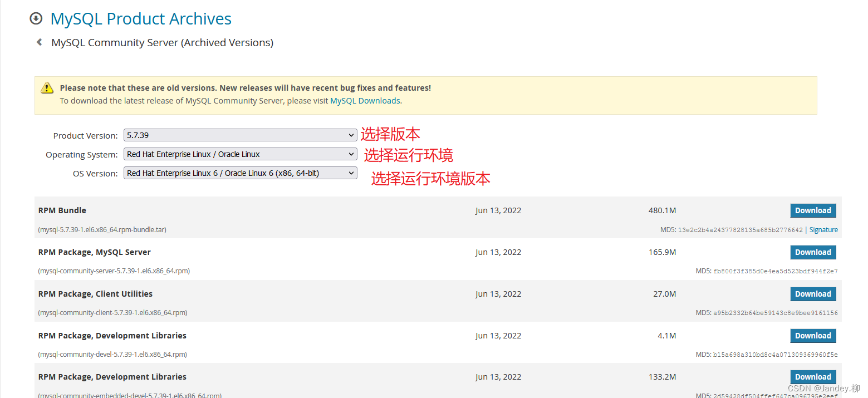Image resolution: width=868 pixels, height=398 pixels.
Task: Click the MD5 hash of MySQL Server package
Action: (776, 272)
